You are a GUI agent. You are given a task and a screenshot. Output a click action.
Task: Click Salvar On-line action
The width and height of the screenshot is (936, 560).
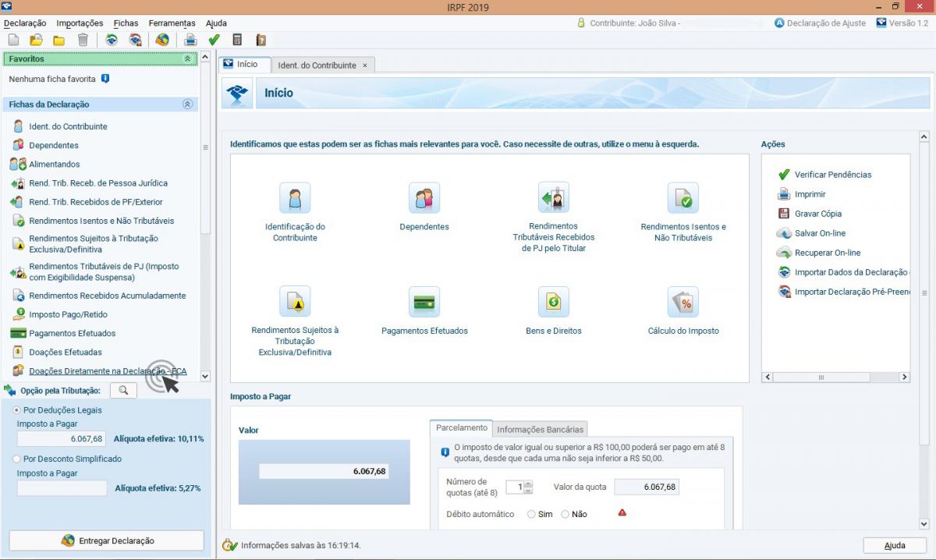811,233
